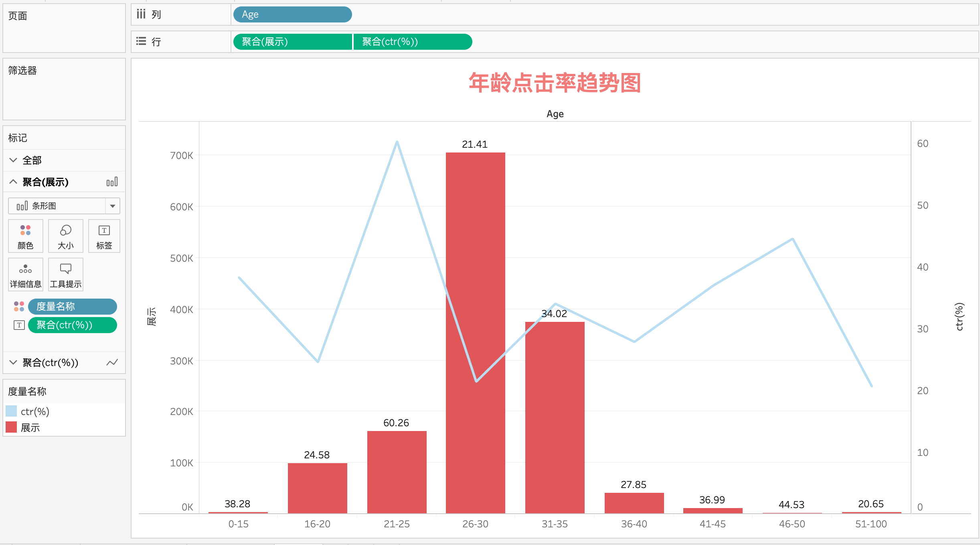The image size is (980, 545).
Task: Click the 21.41 bar label
Action: point(475,144)
